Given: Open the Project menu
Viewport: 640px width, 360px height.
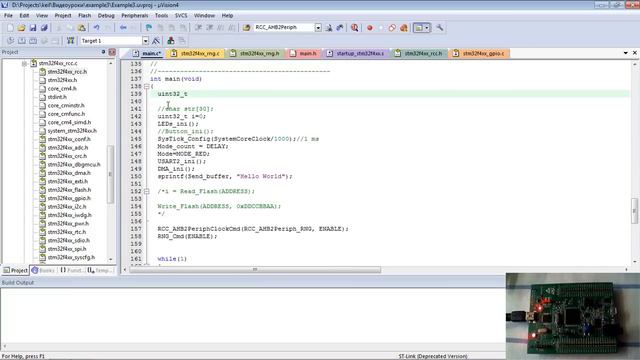Looking at the screenshot, I should [x=63, y=16].
